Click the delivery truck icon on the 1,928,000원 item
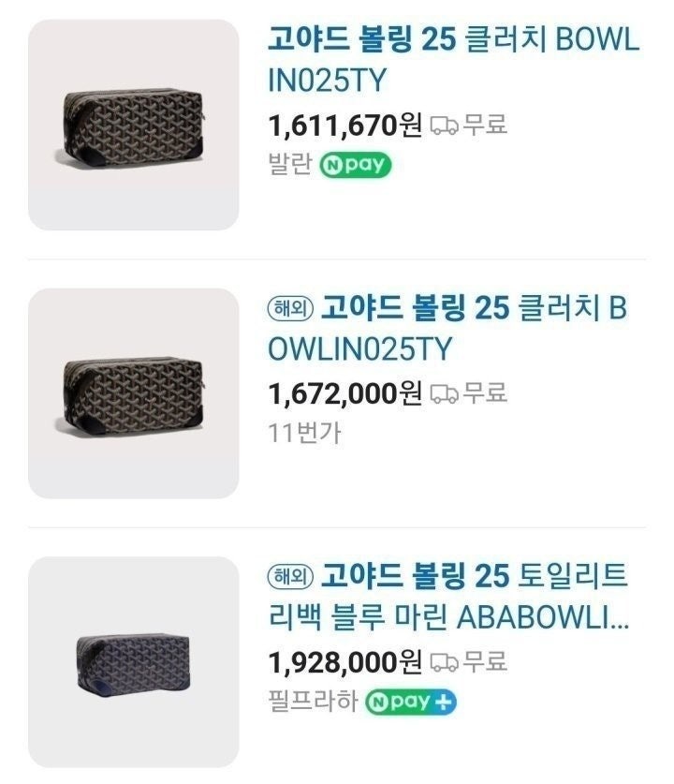 point(444,662)
